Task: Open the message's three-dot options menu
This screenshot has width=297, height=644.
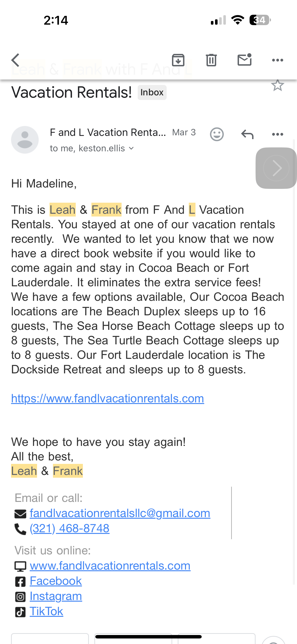Action: pyautogui.click(x=277, y=134)
